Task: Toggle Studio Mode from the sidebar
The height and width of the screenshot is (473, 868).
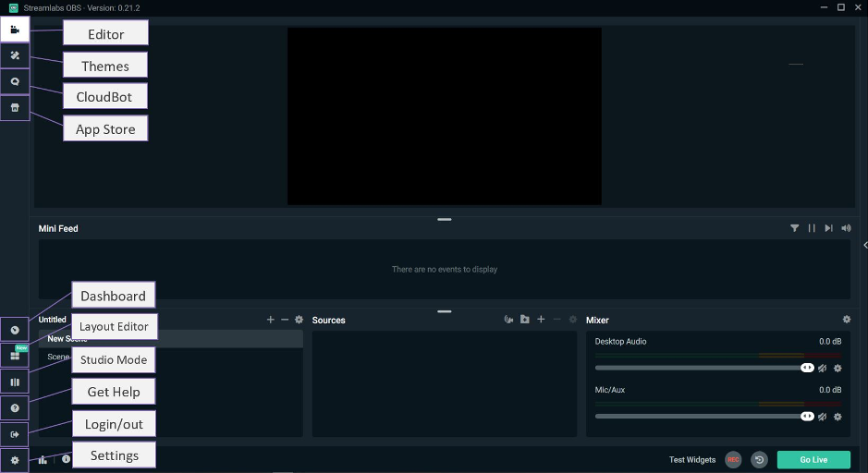Action: 15,382
